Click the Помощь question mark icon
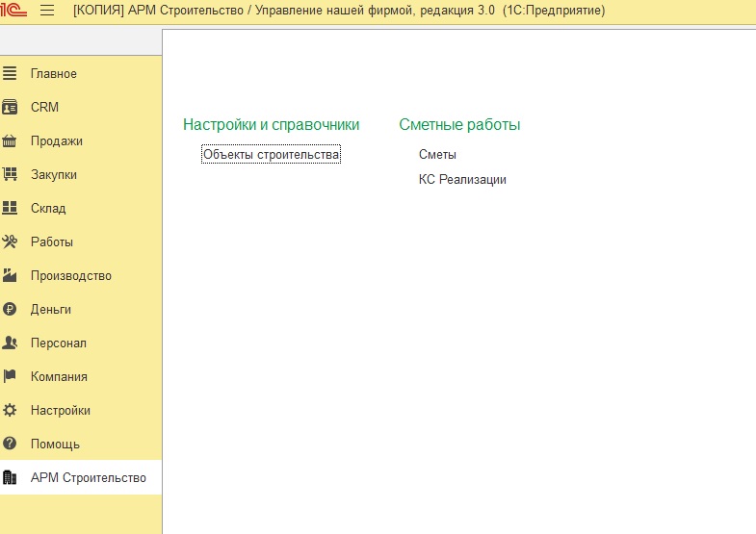Screen dimensions: 756x534 (10, 444)
